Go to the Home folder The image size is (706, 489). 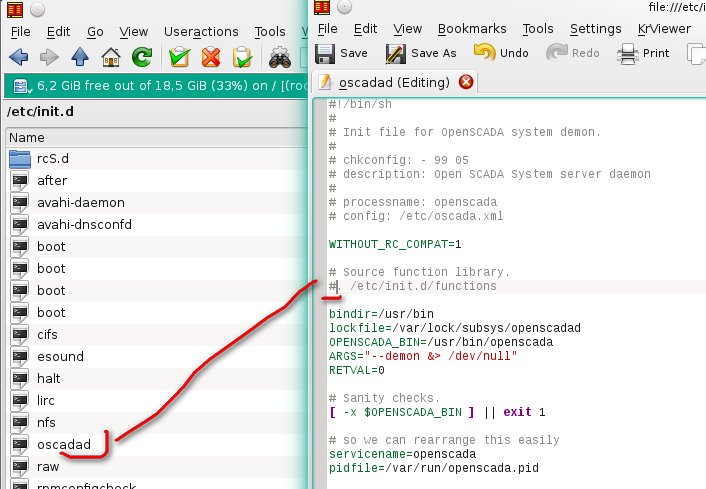click(x=111, y=56)
